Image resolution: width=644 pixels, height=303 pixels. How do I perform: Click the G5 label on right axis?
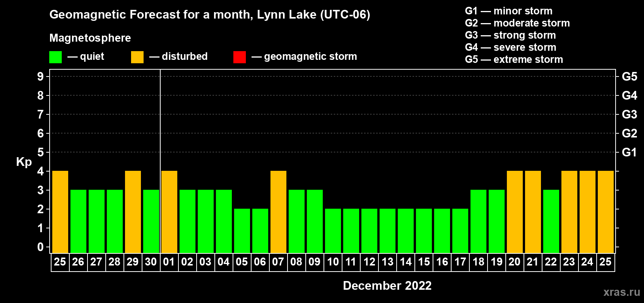pos(630,77)
